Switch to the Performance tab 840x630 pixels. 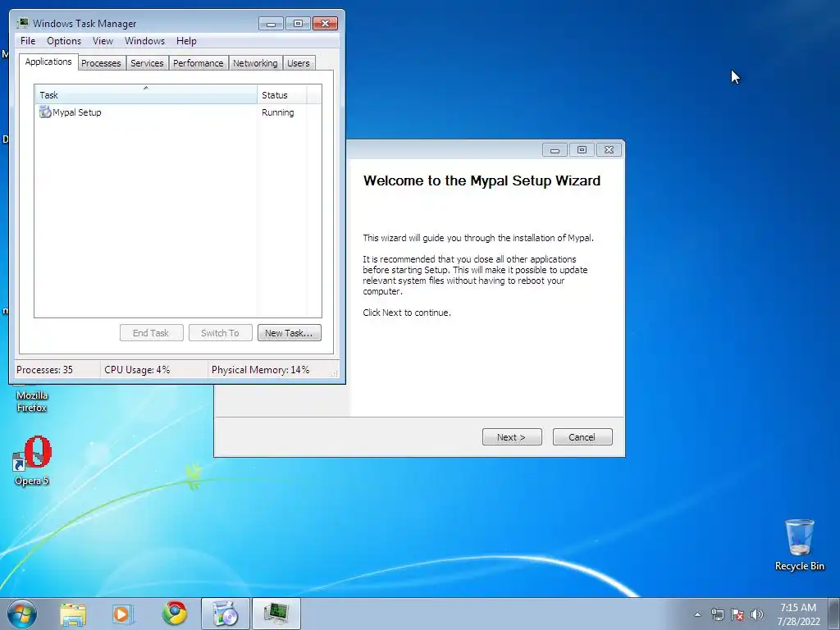[x=199, y=62]
